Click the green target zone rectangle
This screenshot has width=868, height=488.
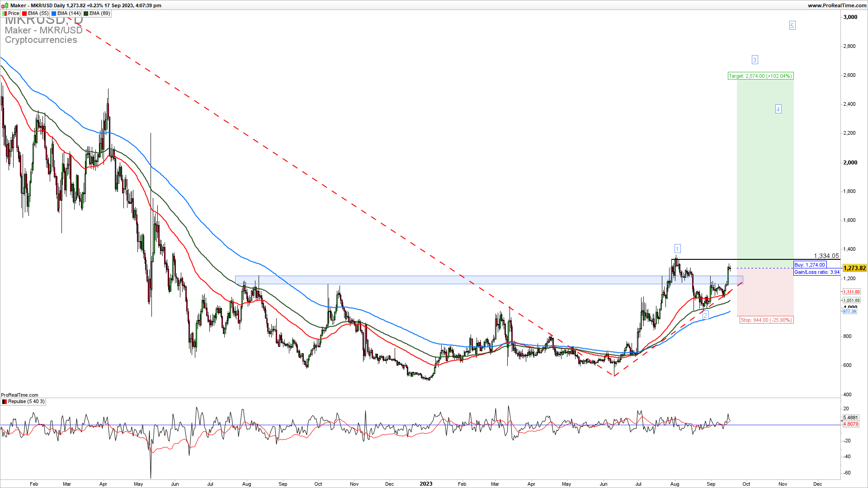coord(765,174)
